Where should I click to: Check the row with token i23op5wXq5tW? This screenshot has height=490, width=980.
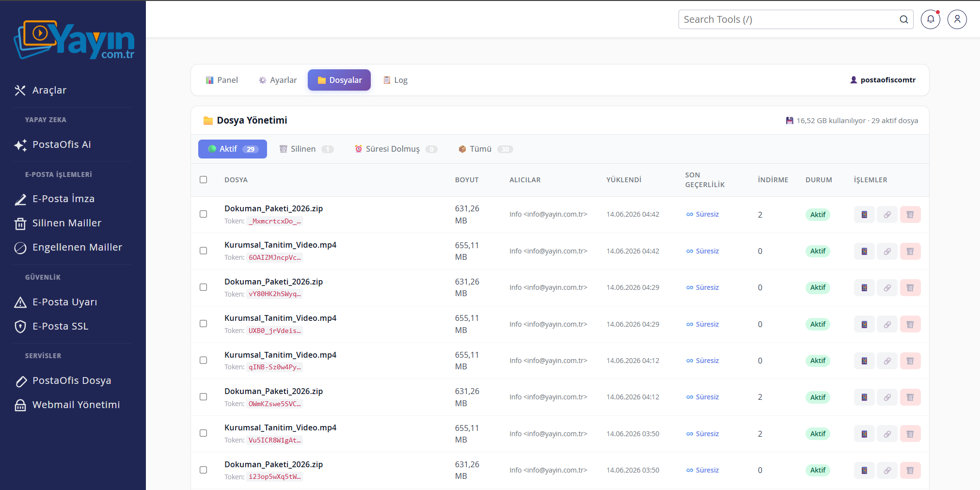204,470
